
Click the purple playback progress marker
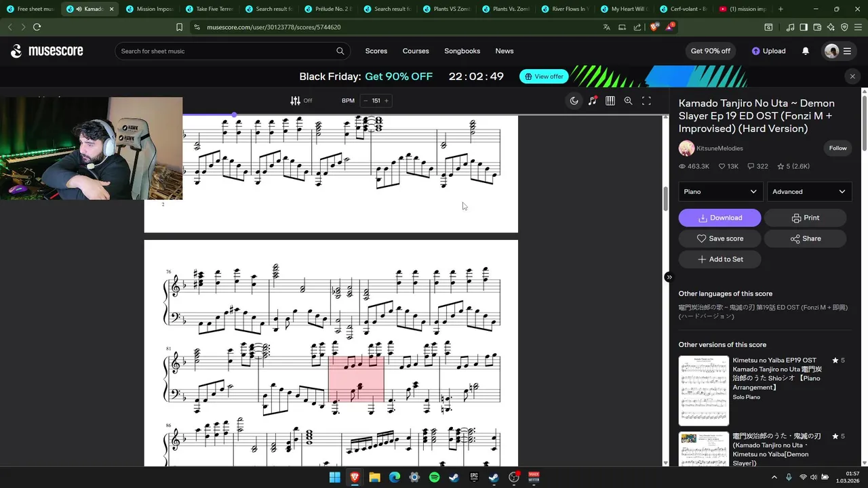point(234,115)
